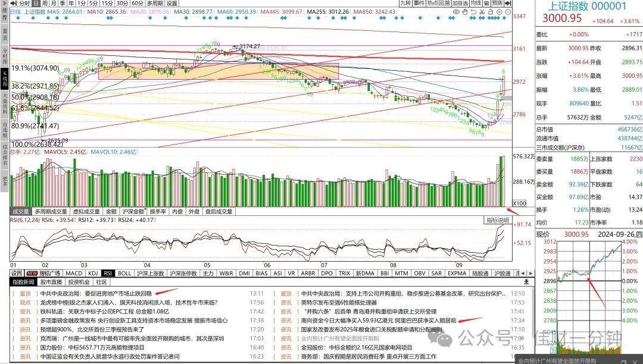The image size is (643, 364).
Task: Select the 季 quarterly period
Action: 63,4
